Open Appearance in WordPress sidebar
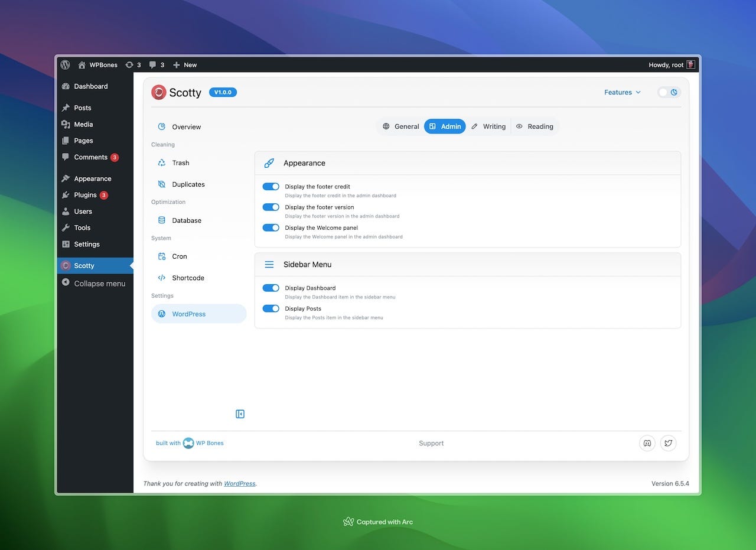This screenshot has height=550, width=756. click(95, 178)
